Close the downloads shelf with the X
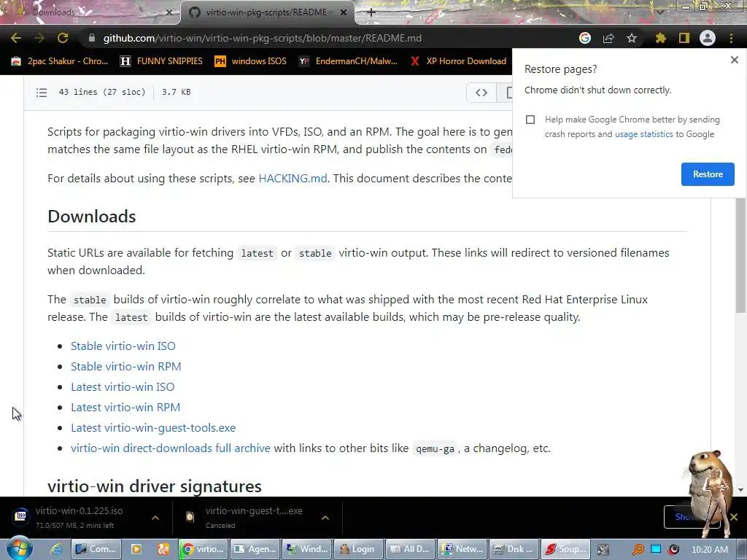Viewport: 747px width, 560px height. click(x=734, y=517)
